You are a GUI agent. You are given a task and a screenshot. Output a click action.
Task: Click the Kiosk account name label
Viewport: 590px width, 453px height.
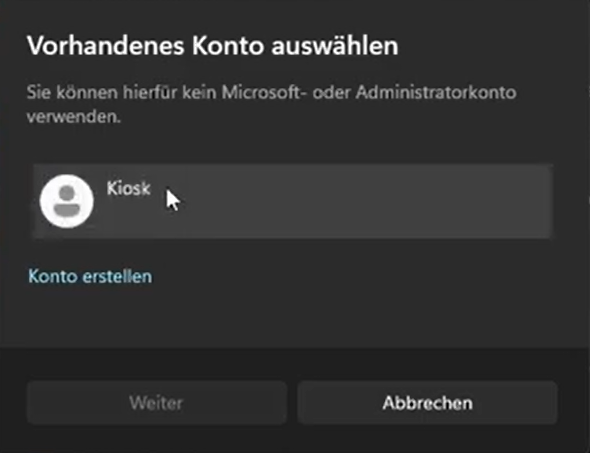coord(129,188)
